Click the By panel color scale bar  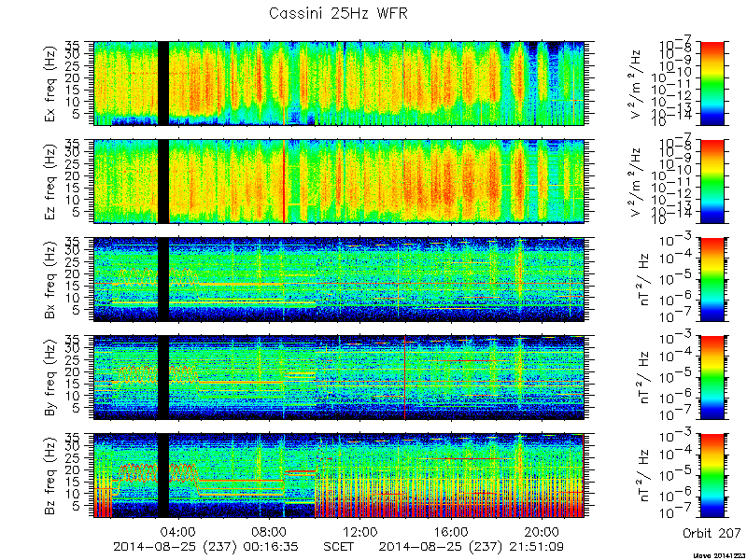click(x=712, y=378)
